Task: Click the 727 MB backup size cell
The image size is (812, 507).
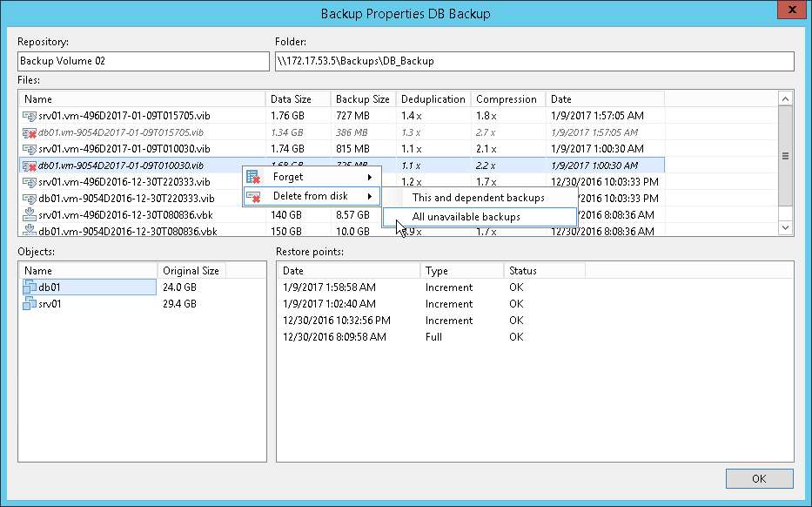Action: 352,116
